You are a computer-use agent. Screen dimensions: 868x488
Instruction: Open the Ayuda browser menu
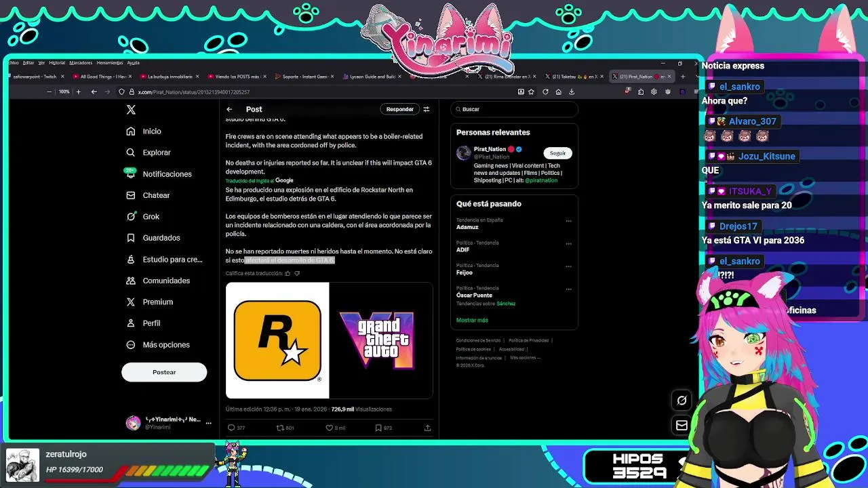pos(133,63)
